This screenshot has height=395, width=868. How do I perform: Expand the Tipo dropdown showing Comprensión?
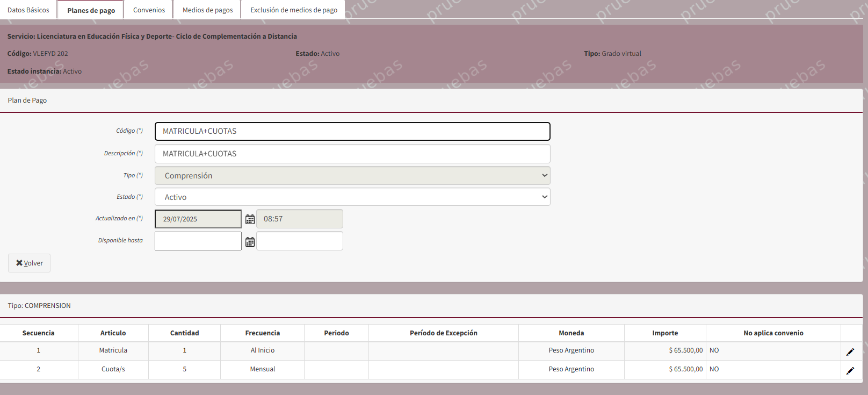point(352,176)
